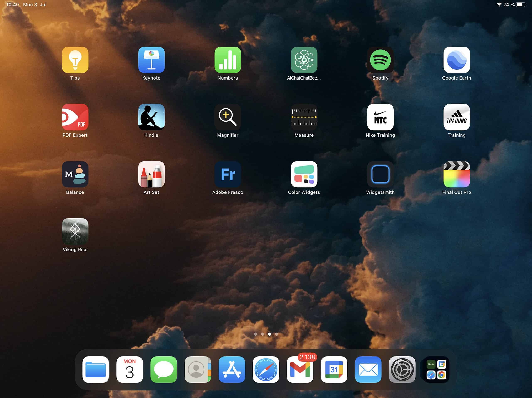Tap the Wi-Fi status icon
Image resolution: width=532 pixels, height=398 pixels.
pos(499,5)
